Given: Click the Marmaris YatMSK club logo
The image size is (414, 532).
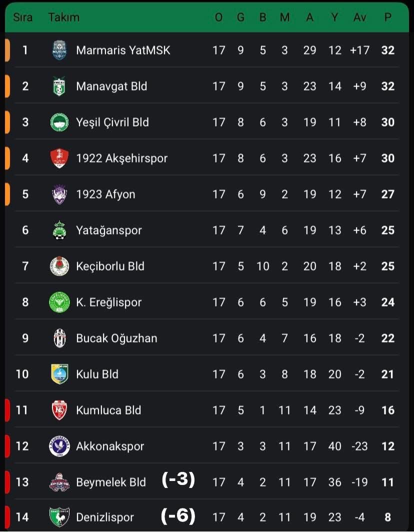Looking at the screenshot, I should [59, 50].
